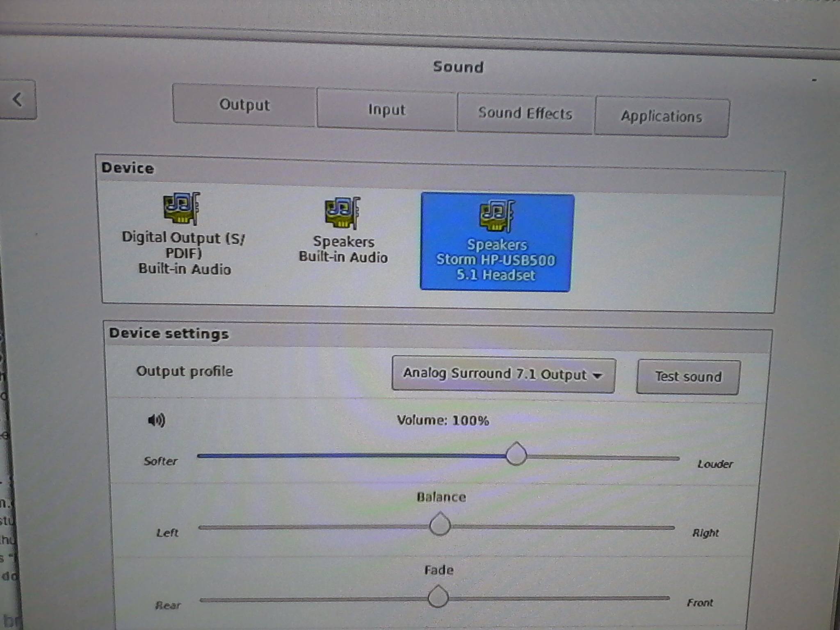Click the Test sound button
Image resolution: width=840 pixels, height=630 pixels.
click(x=688, y=377)
